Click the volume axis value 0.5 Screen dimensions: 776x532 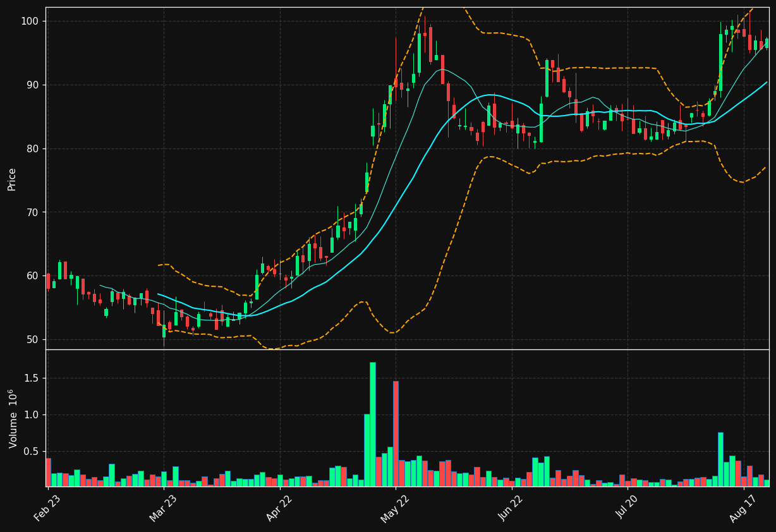click(x=31, y=452)
